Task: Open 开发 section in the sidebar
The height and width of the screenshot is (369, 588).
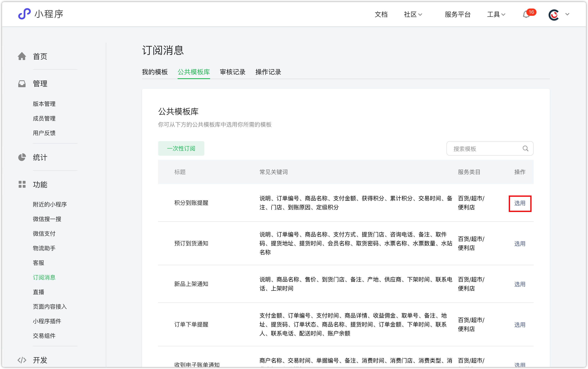Action: [40, 360]
